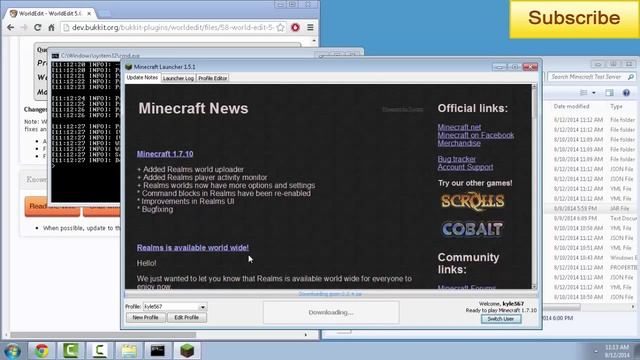
Task: Click the New Profile button
Action: tap(145, 318)
